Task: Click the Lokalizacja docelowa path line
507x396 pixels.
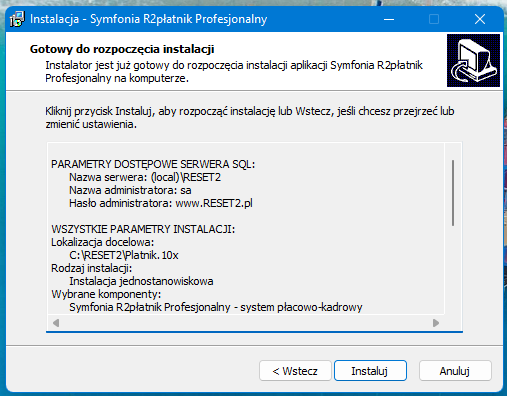Action: click(124, 255)
